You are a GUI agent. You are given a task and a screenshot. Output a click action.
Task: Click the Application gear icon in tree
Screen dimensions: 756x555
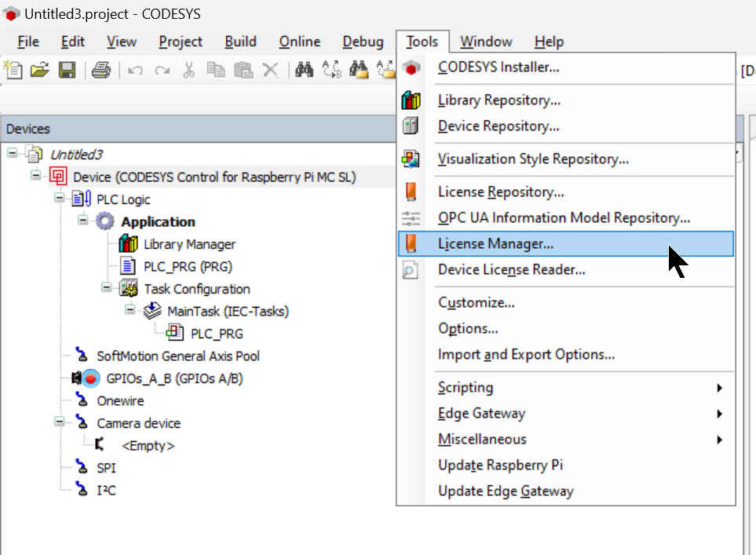tap(105, 221)
